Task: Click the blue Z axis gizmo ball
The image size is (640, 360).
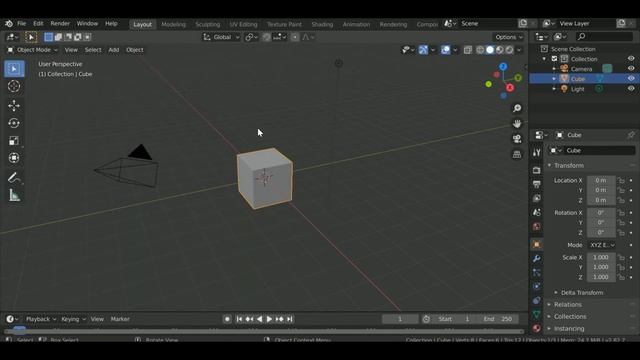Action: click(503, 67)
